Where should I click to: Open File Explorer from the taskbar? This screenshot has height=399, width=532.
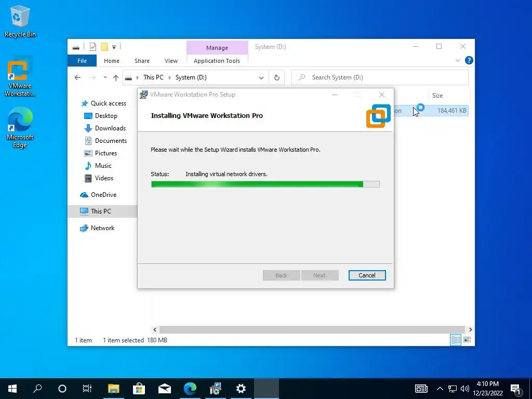pyautogui.click(x=114, y=389)
